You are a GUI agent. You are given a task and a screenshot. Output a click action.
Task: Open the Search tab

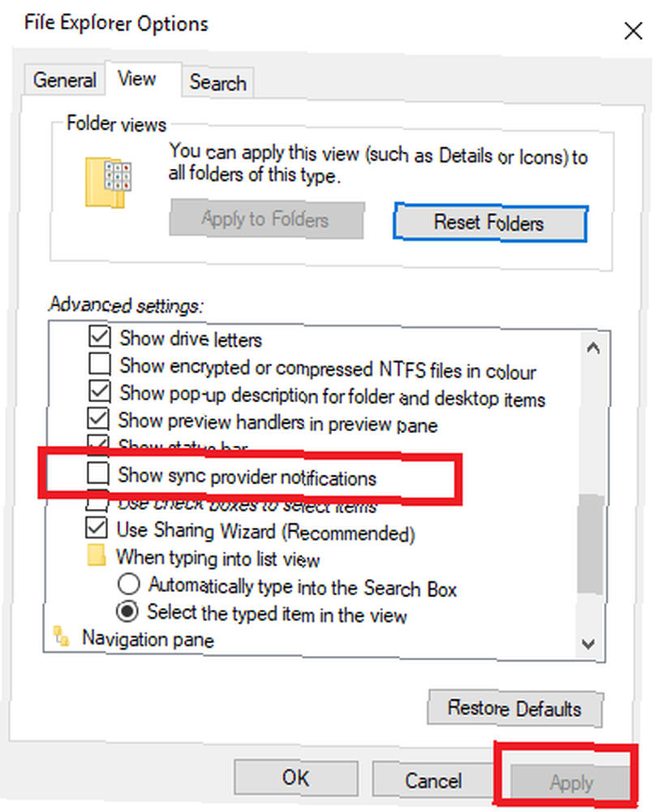217,82
